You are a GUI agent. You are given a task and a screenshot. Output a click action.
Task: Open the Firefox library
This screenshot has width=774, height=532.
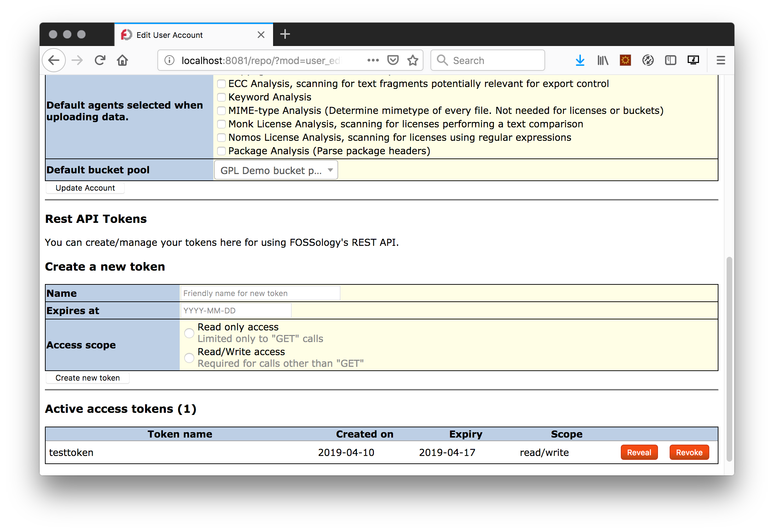click(x=602, y=60)
